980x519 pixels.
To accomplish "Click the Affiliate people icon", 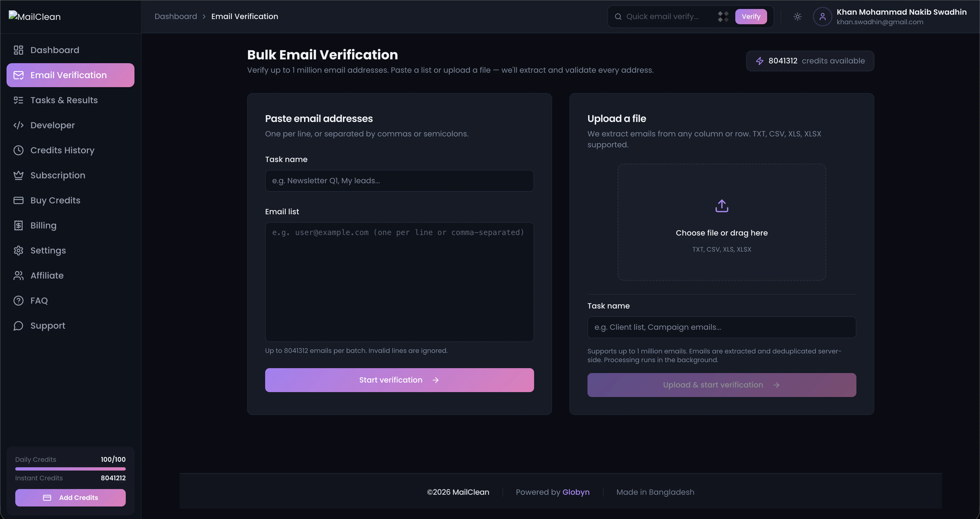I will click(x=18, y=276).
